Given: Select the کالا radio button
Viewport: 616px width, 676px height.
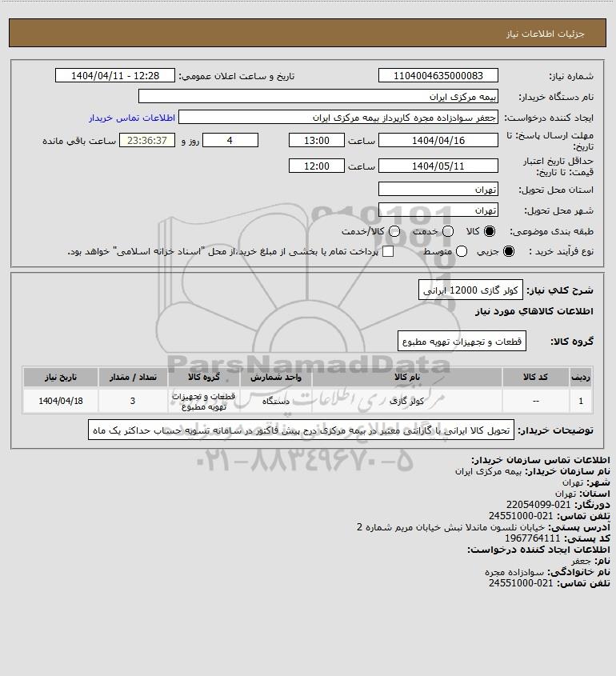Looking at the screenshot, I should click(490, 231).
